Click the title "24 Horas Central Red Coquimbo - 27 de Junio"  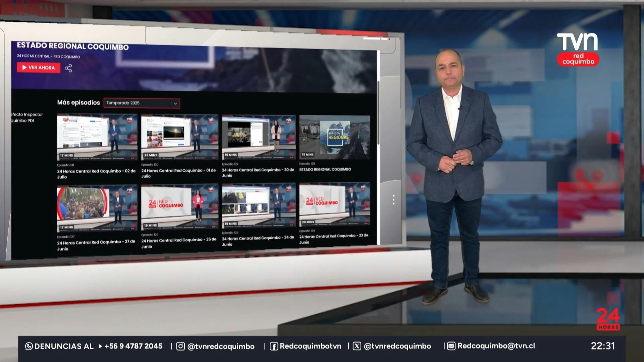tap(96, 245)
